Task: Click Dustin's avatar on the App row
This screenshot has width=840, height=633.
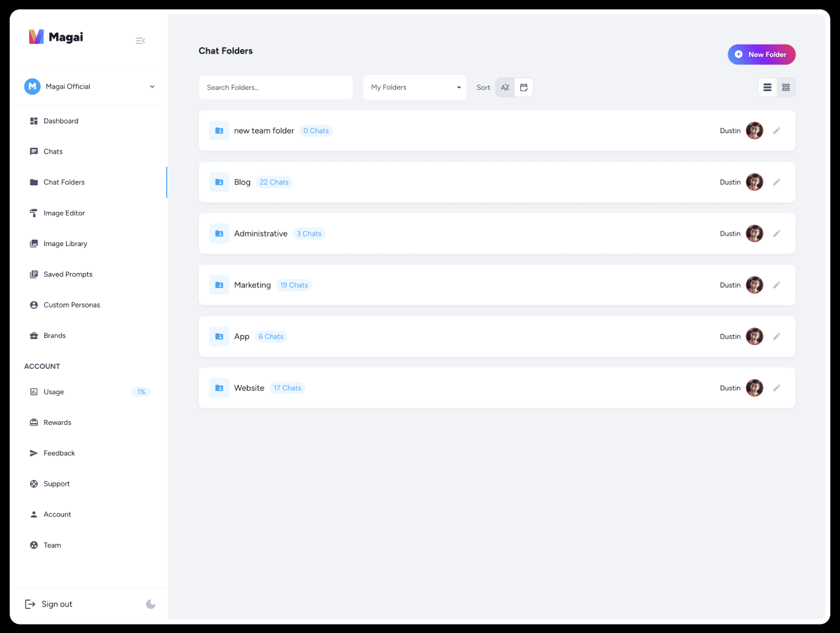Action: click(754, 337)
